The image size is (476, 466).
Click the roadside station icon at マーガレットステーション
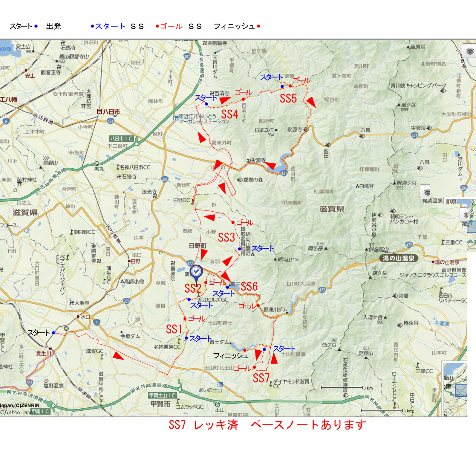pyautogui.click(x=176, y=119)
